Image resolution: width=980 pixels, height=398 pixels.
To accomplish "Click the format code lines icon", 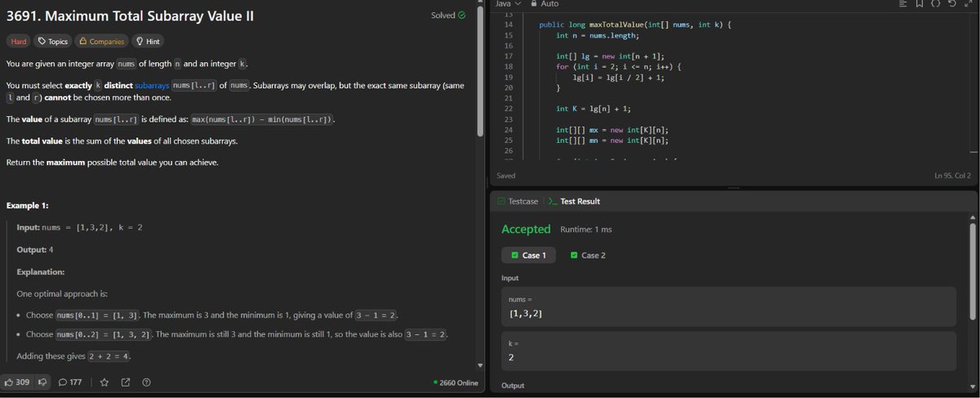I will coord(902,4).
